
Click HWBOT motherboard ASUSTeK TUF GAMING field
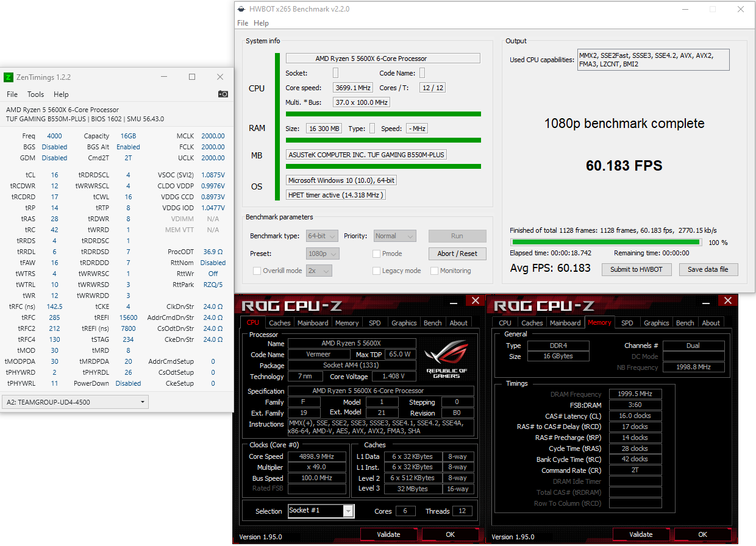click(x=366, y=155)
